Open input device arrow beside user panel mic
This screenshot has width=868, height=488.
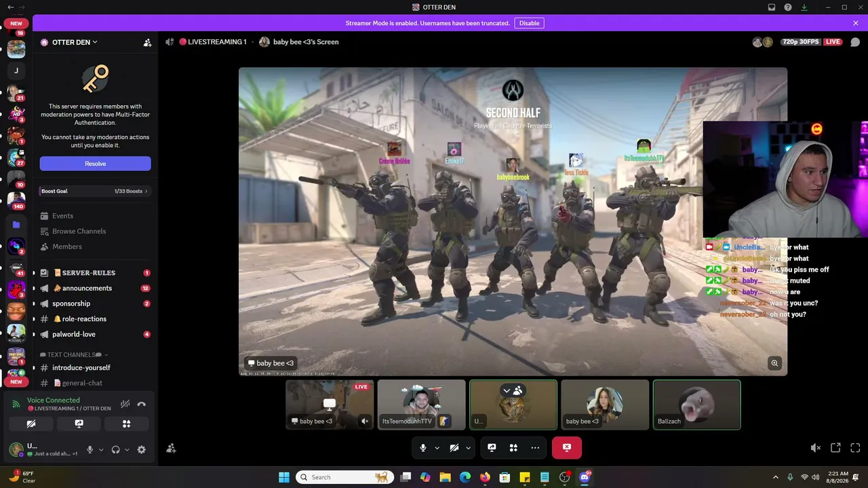coord(101,449)
